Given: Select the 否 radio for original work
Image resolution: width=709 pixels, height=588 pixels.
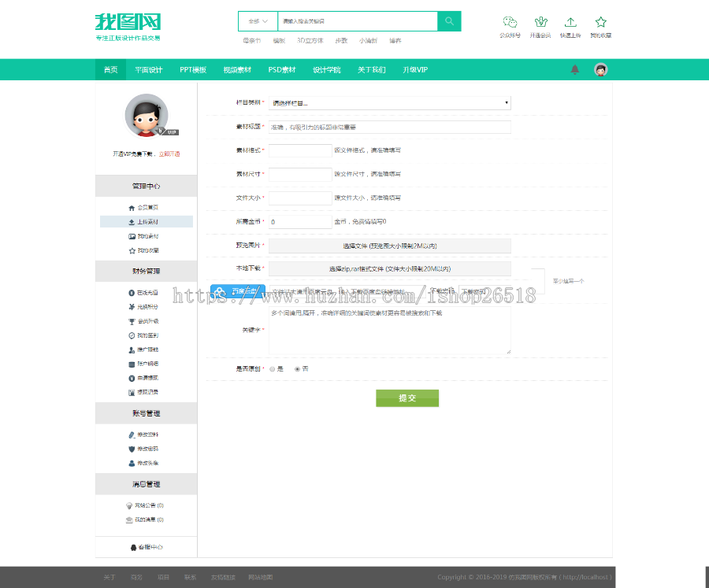Looking at the screenshot, I should click(x=297, y=368).
